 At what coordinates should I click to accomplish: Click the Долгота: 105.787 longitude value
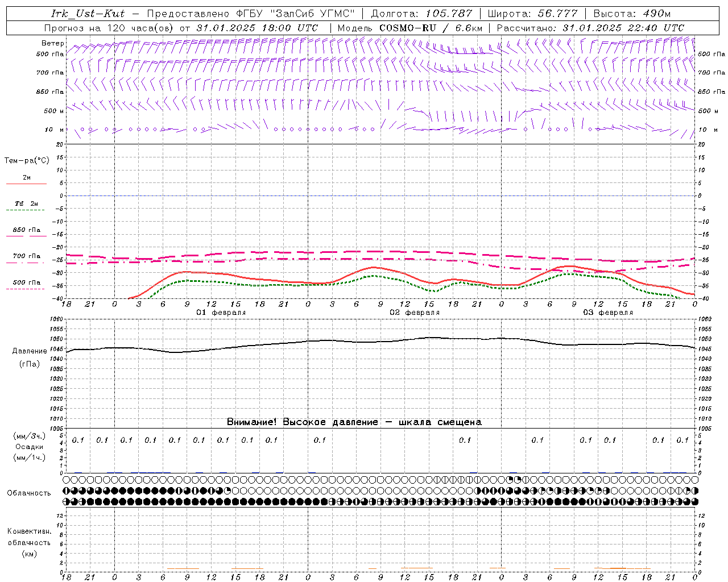coord(421,14)
